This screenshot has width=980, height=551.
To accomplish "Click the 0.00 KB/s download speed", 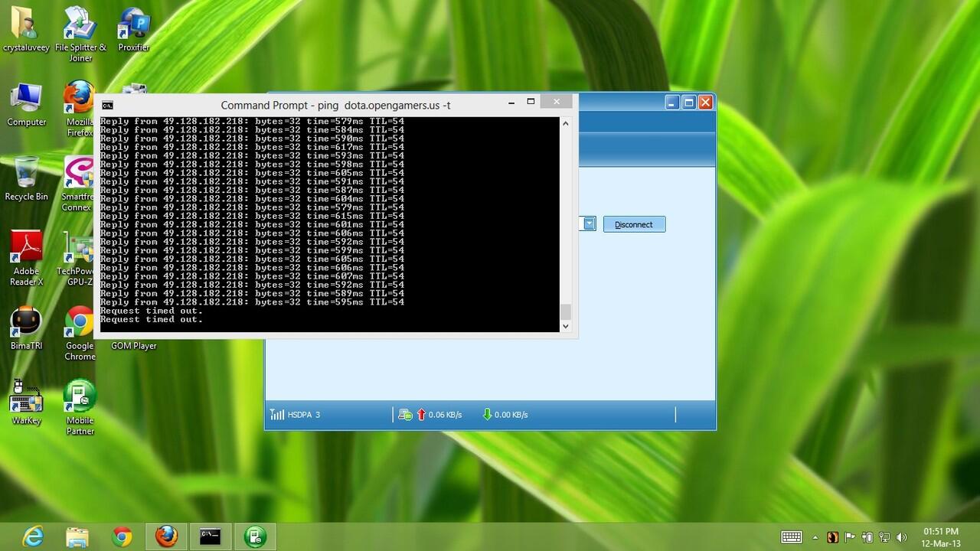I will [x=511, y=415].
